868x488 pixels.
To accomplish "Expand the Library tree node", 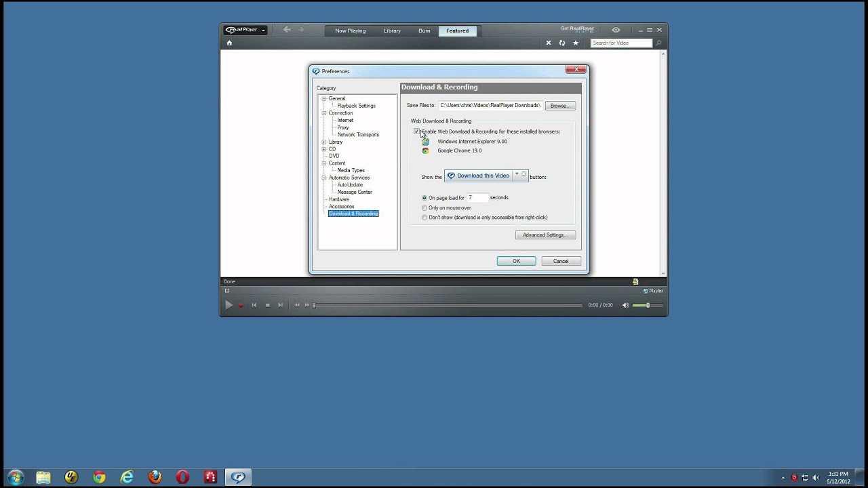I will pos(324,142).
